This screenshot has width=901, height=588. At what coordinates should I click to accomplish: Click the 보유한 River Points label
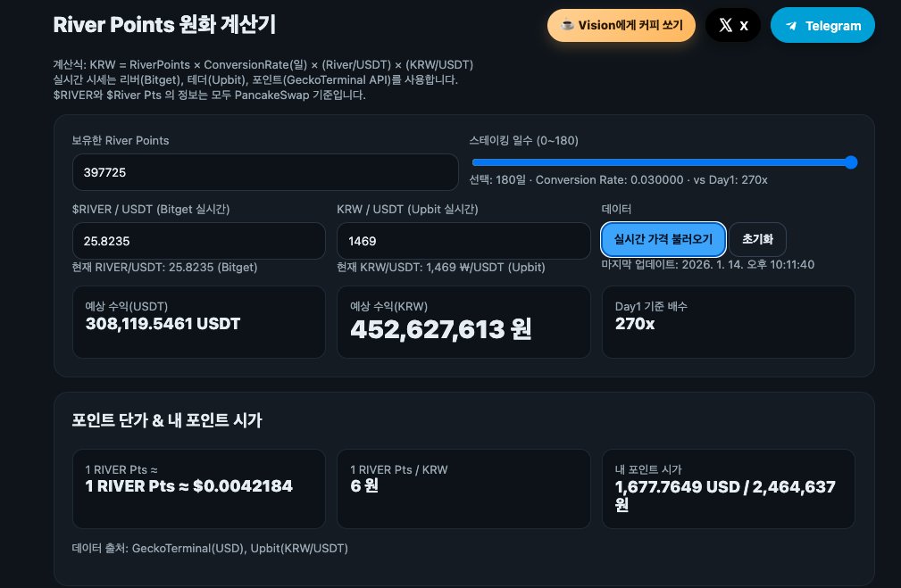coord(120,141)
